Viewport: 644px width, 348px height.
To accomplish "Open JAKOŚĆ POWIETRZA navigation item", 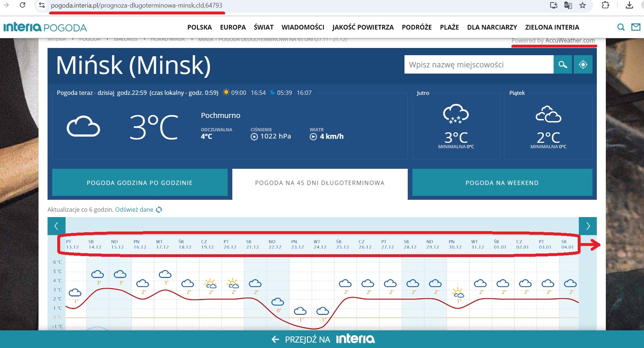I will [363, 27].
